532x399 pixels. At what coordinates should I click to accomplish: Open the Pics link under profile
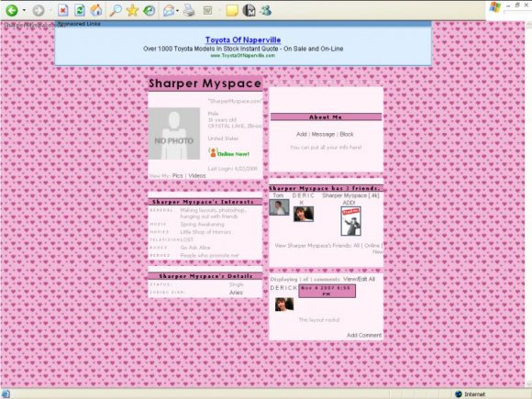pyautogui.click(x=177, y=176)
